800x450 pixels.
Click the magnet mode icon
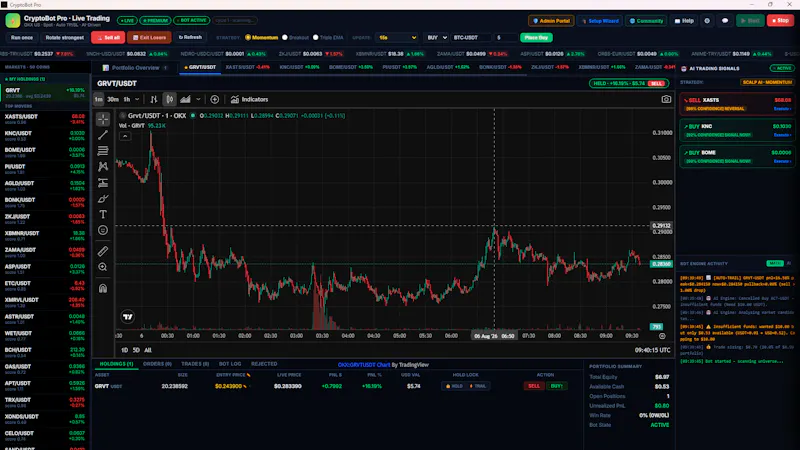103,288
